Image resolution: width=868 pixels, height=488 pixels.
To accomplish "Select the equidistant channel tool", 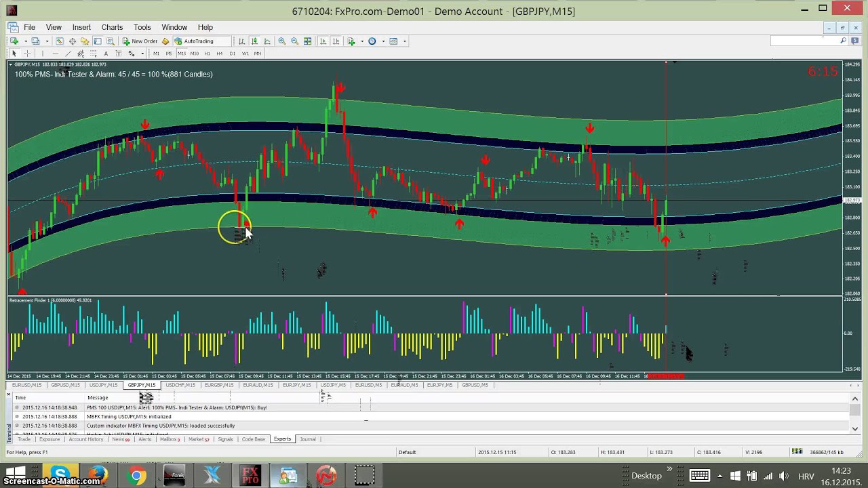I will pos(81,54).
